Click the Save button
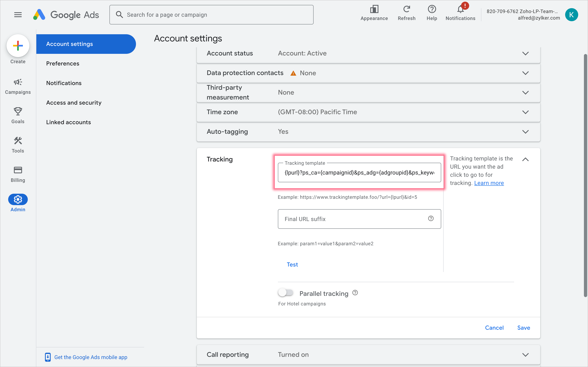Image resolution: width=588 pixels, height=367 pixels. point(524,328)
